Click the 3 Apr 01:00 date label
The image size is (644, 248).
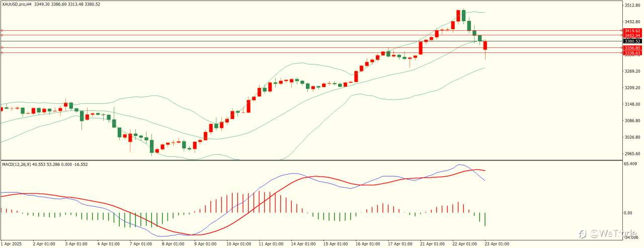tap(76, 244)
